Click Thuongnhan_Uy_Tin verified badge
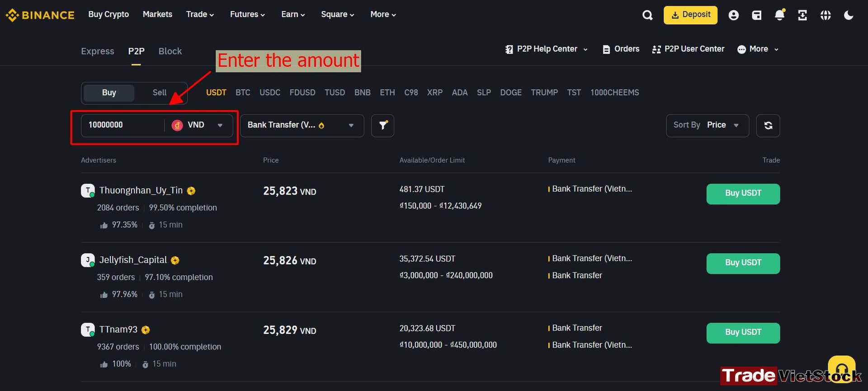The image size is (868, 391). point(191,191)
